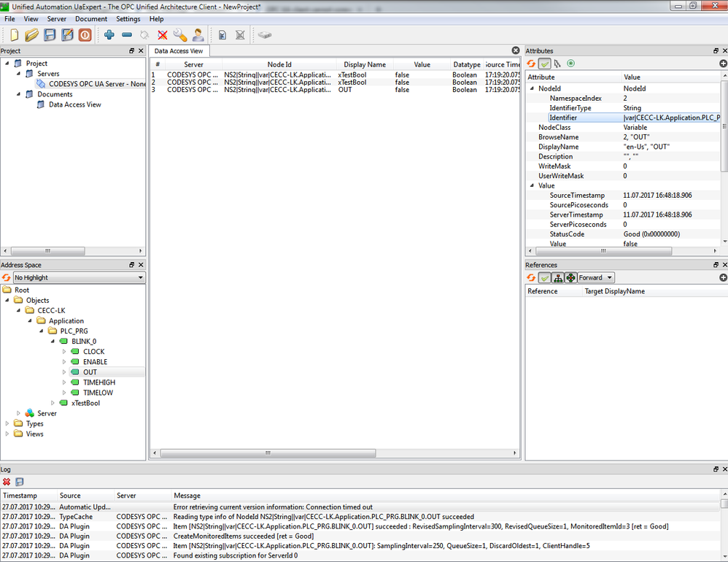The height and width of the screenshot is (562, 728).
Task: Open server settings with the wrench icon
Action: click(x=180, y=35)
